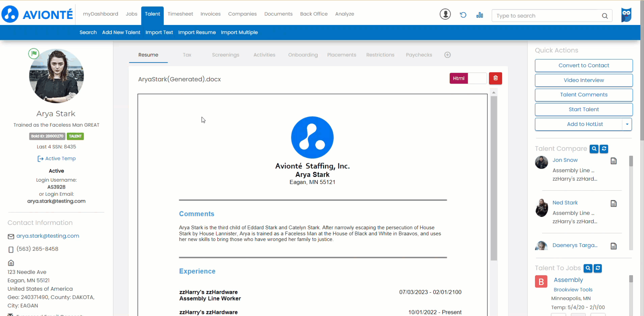This screenshot has width=644, height=316.
Task: Switch to the Placements tab
Action: tap(342, 55)
